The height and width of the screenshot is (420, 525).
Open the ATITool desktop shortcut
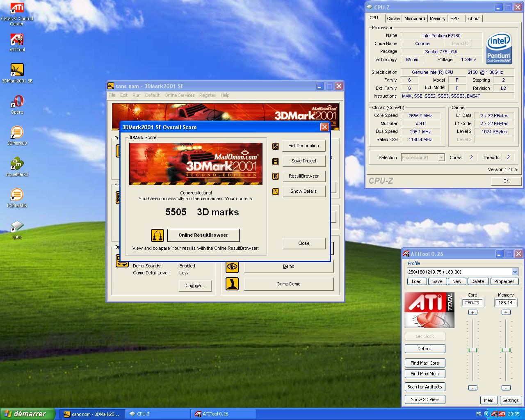[x=17, y=43]
